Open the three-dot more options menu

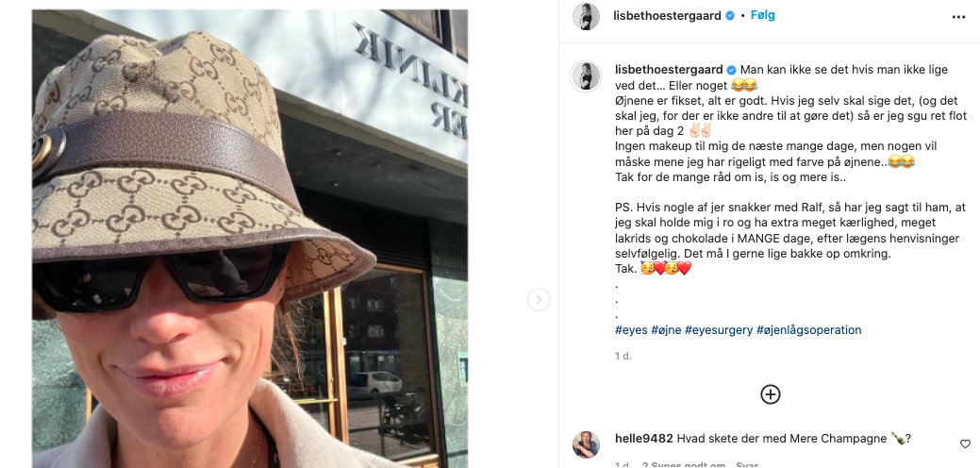(x=958, y=17)
